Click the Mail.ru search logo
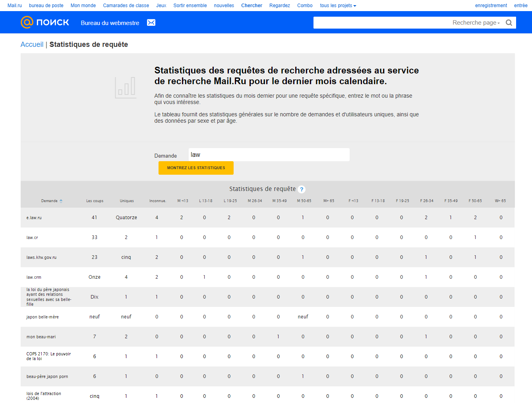The image size is (532, 403). click(45, 22)
